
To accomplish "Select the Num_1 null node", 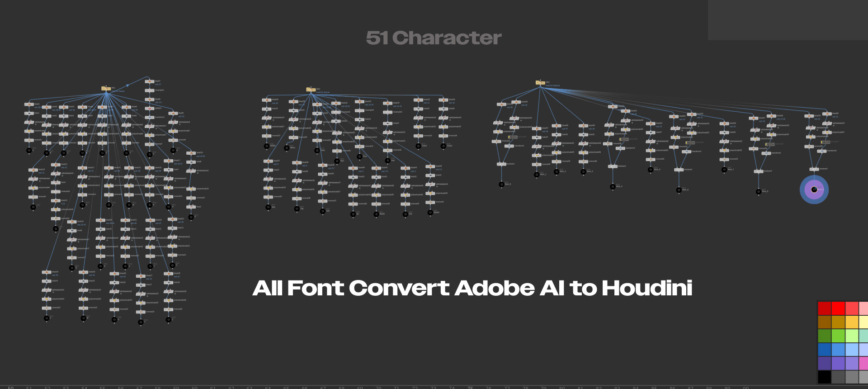I will pyautogui.click(x=537, y=174).
